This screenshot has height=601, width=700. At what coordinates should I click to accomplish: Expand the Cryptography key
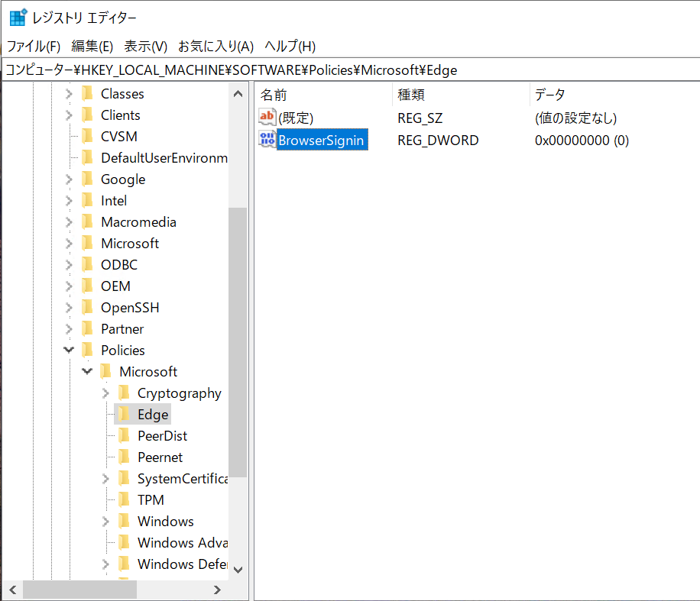pos(105,393)
